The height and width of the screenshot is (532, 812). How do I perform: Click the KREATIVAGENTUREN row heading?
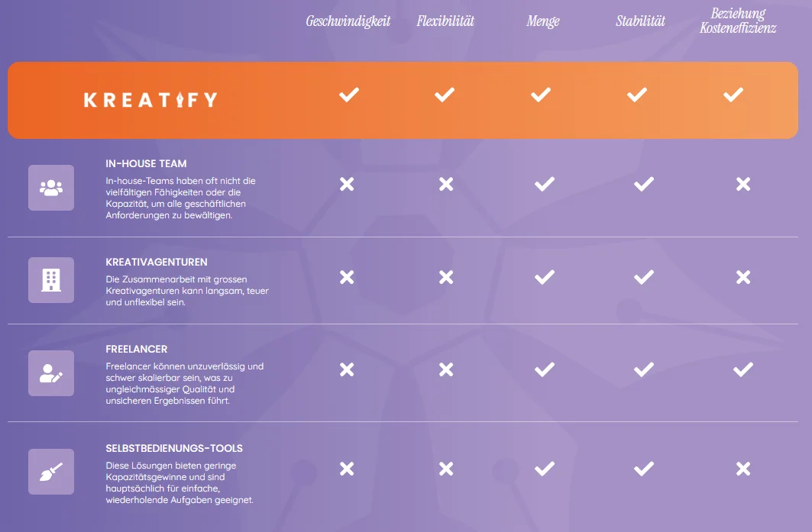point(157,263)
